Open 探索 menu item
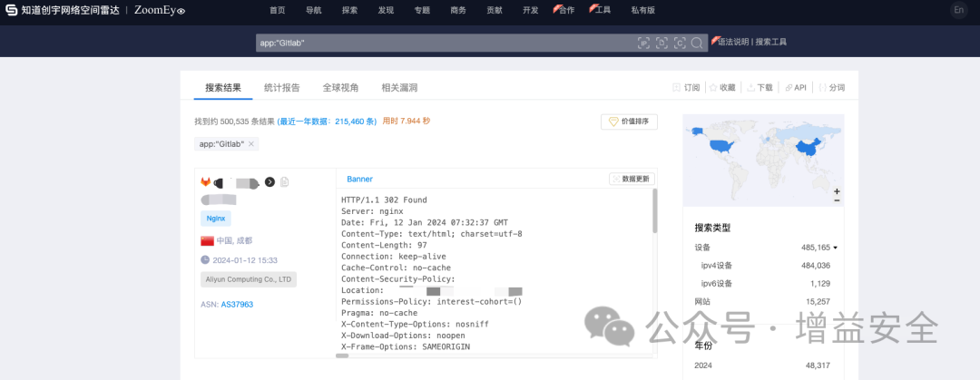The image size is (980, 380). 350,10
